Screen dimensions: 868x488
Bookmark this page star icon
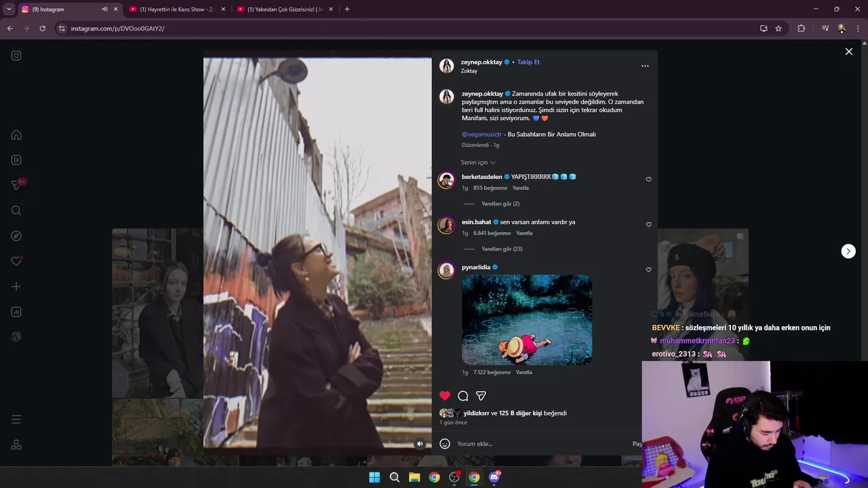click(778, 28)
